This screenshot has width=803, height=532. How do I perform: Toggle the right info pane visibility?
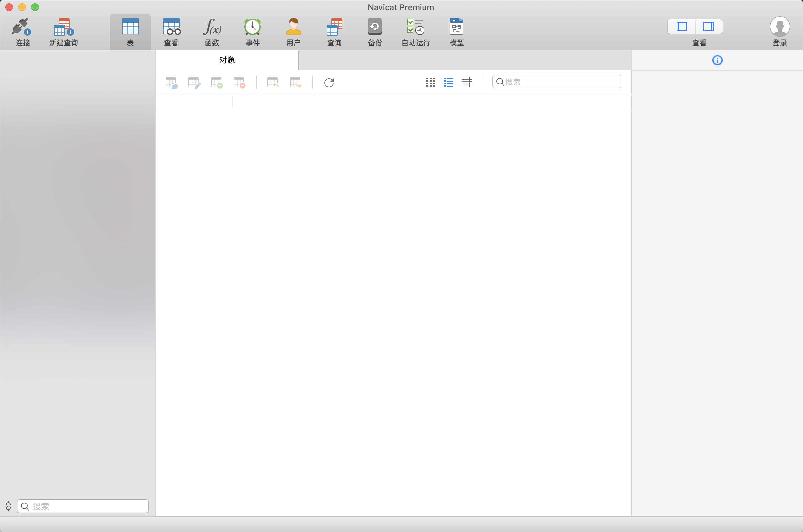709,27
